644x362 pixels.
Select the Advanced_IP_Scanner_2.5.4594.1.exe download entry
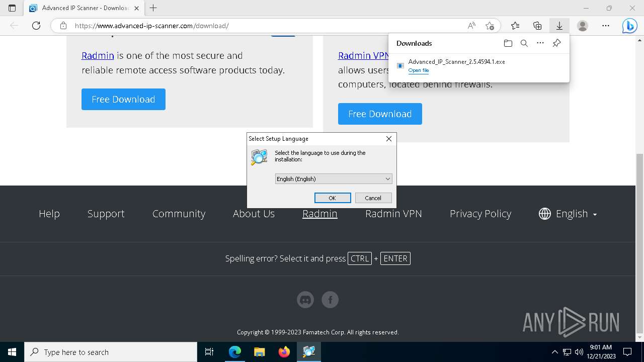tap(479, 66)
